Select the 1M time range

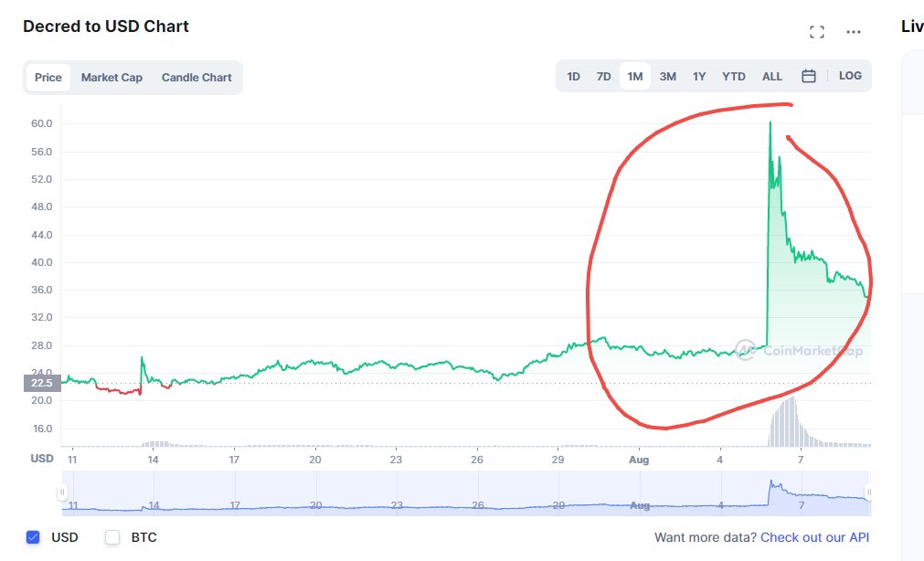634,76
